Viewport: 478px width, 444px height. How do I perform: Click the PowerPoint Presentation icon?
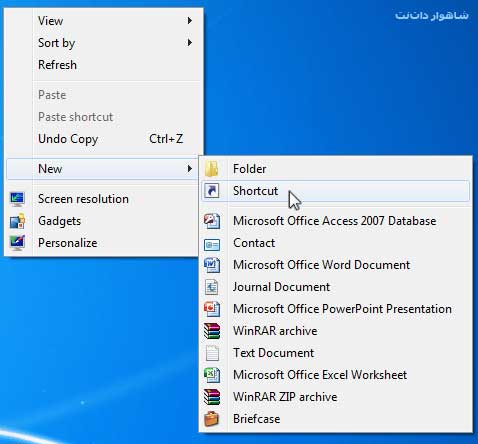[212, 309]
